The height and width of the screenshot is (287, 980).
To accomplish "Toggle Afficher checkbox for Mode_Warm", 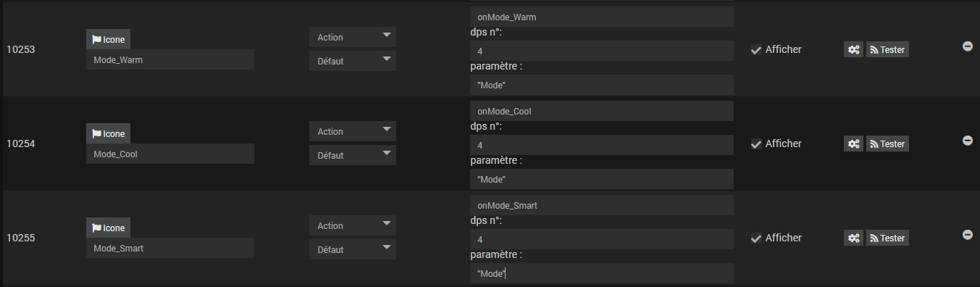I will pos(755,50).
